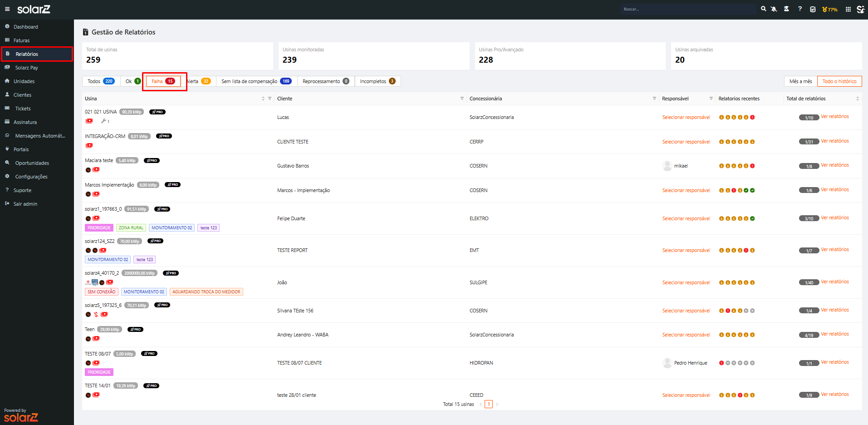This screenshot has width=868, height=425.
Task: Open the user profile avatar
Action: [860, 9]
